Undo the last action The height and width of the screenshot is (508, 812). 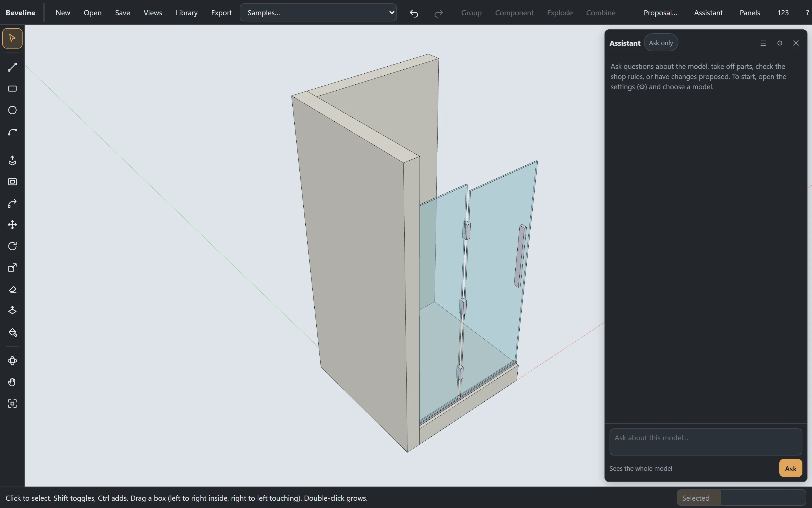click(414, 13)
